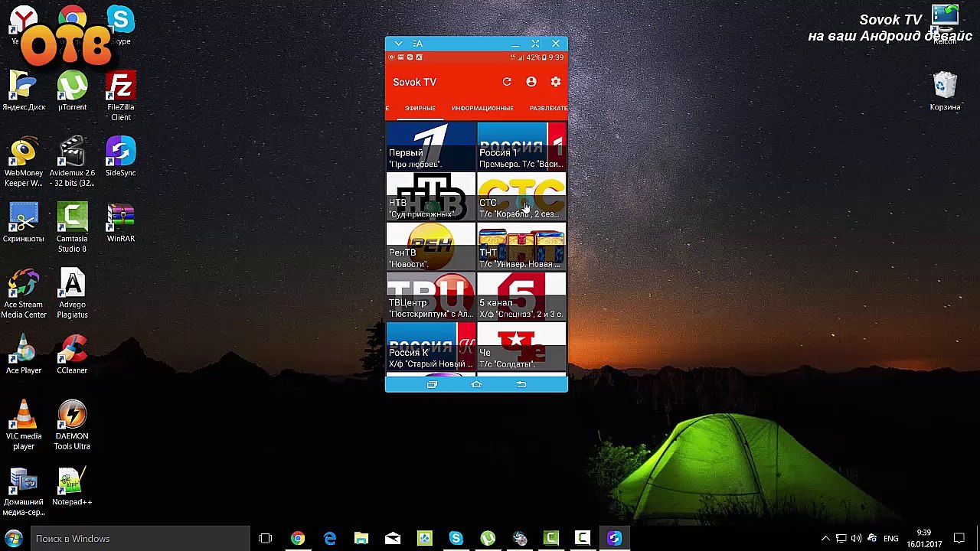Open the Скриншоты desktop shortcut

(x=24, y=223)
